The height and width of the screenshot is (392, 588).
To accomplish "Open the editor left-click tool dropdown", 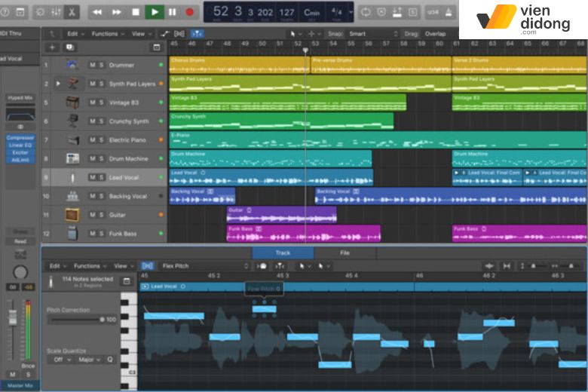I will [x=304, y=266].
